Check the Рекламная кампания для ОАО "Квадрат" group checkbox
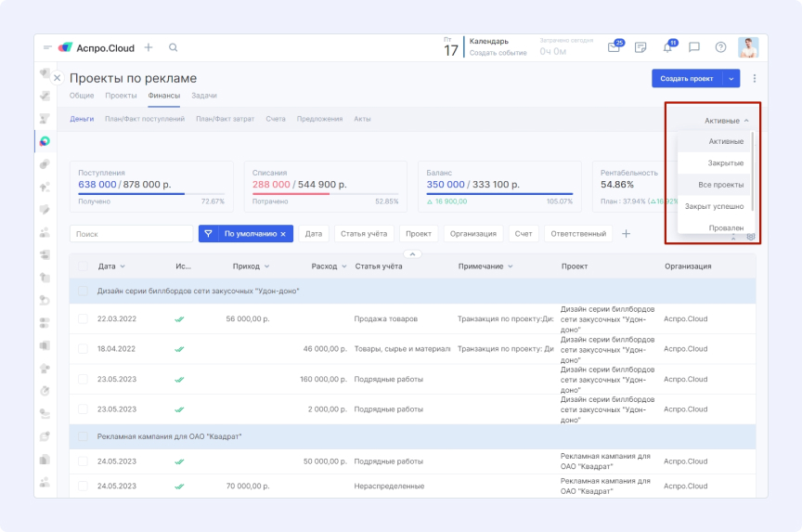Image resolution: width=802 pixels, height=532 pixels. (83, 436)
